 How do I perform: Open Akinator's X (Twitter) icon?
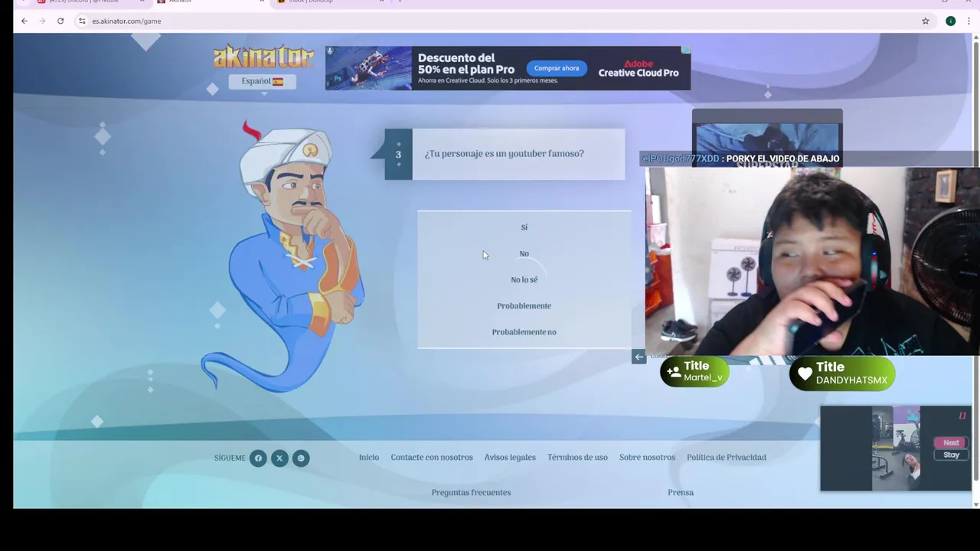[279, 458]
